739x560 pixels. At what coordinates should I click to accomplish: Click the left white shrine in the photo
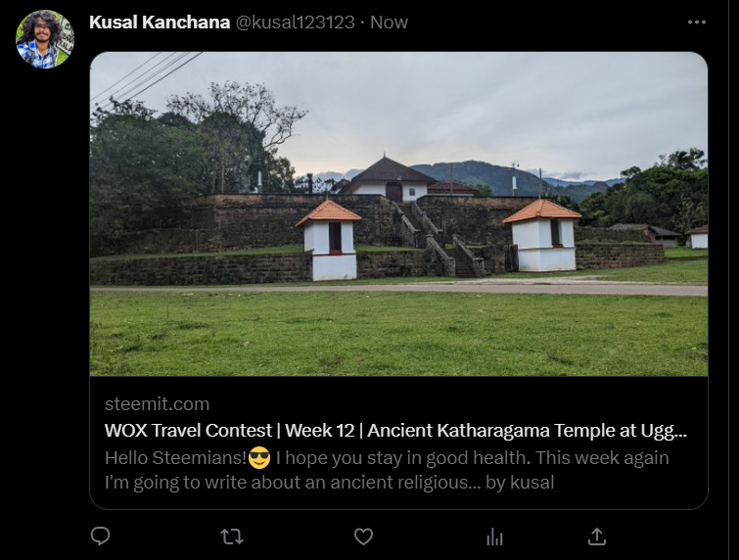[x=330, y=241]
